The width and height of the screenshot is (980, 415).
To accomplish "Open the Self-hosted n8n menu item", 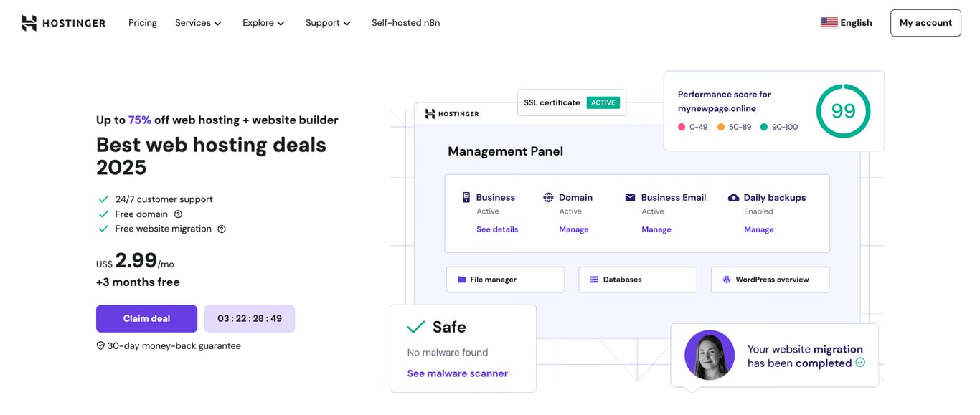I will tap(405, 22).
